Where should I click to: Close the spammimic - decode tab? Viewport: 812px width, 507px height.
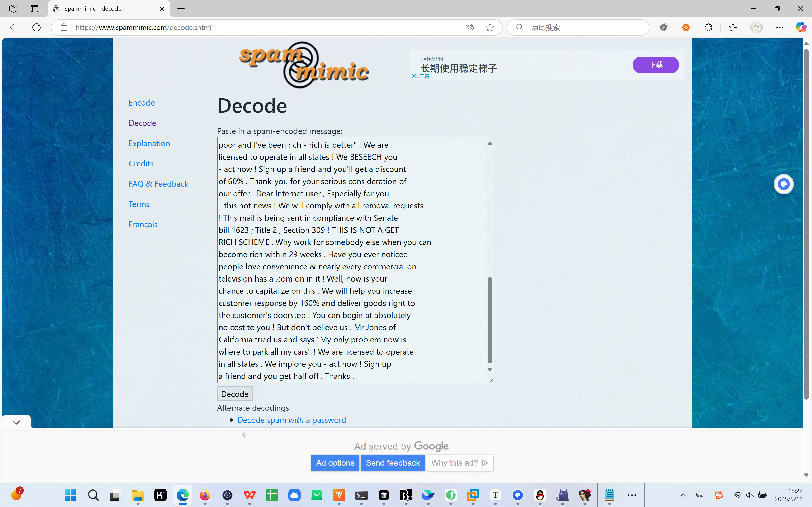[162, 9]
